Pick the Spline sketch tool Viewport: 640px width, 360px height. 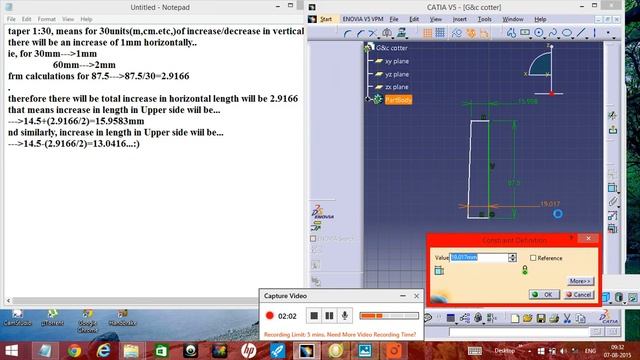(x=553, y=33)
